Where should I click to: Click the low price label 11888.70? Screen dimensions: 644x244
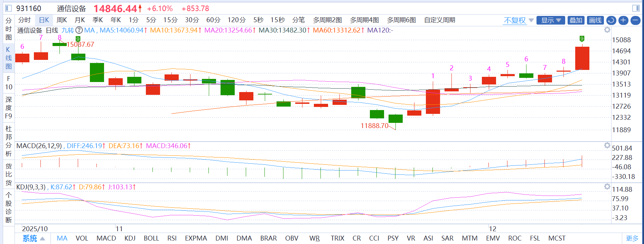374,126
